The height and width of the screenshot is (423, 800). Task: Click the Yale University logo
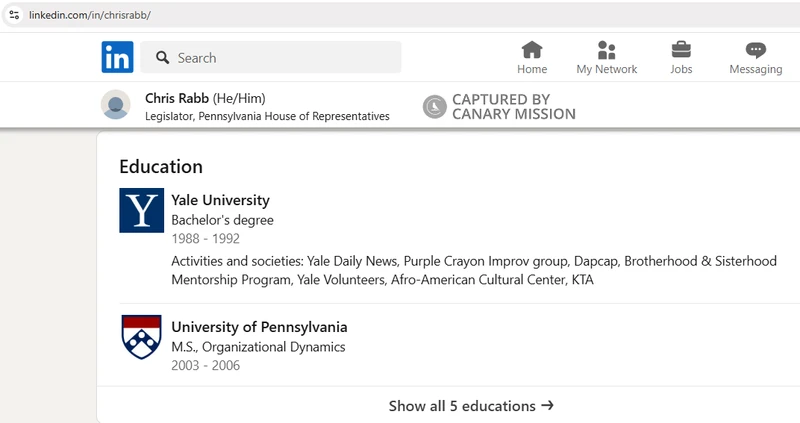point(141,210)
